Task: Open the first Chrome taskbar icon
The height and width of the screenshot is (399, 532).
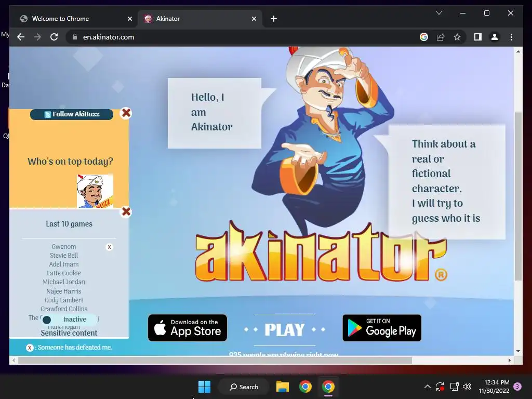Action: click(305, 387)
